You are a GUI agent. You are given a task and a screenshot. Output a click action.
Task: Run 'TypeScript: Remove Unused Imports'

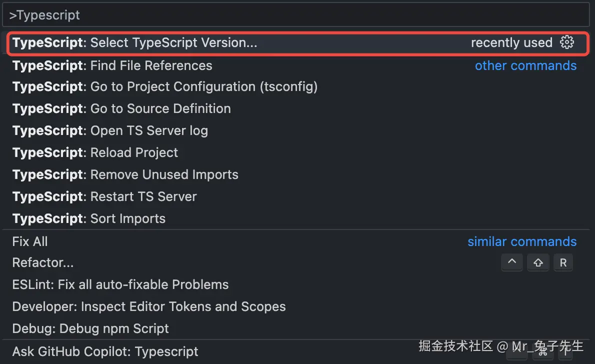[125, 174]
